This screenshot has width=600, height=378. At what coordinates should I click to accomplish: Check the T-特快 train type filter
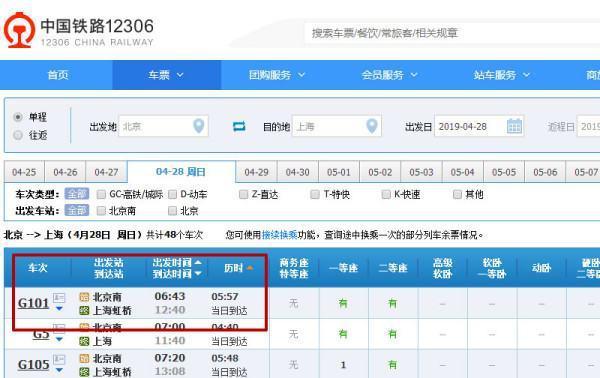click(315, 194)
